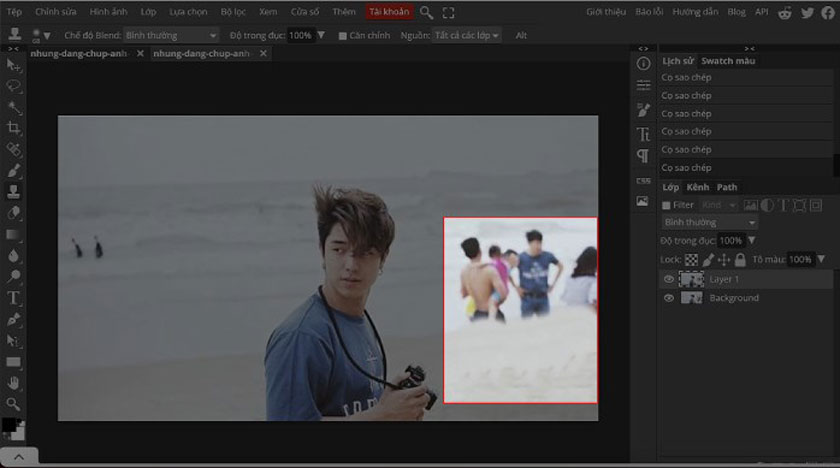840x468 pixels.
Task: Open the Lựa chọn menu
Action: [188, 12]
